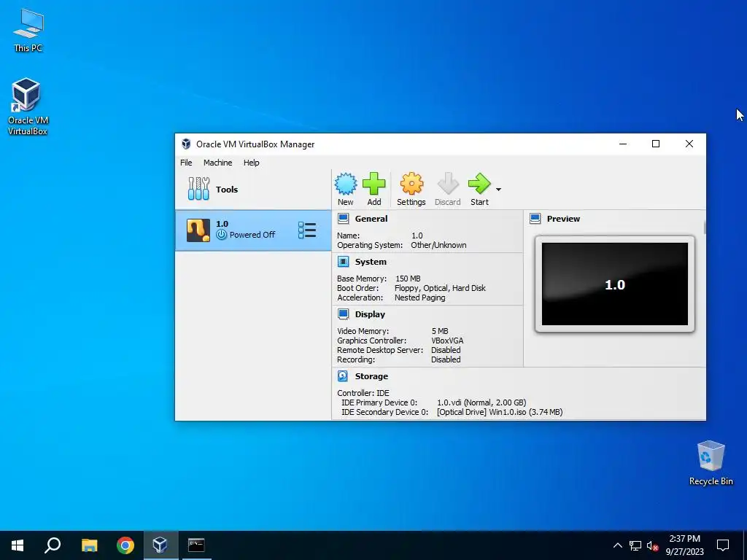Click the VirtualBox title bar logo icon
The width and height of the screenshot is (747, 560).
[x=186, y=144]
